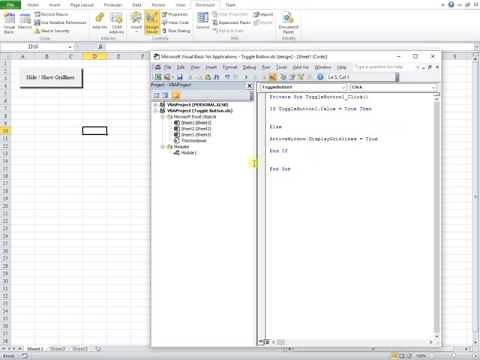Click Undo icon in VBA toolbar
480x360 pixels.
pyautogui.click(x=227, y=77)
